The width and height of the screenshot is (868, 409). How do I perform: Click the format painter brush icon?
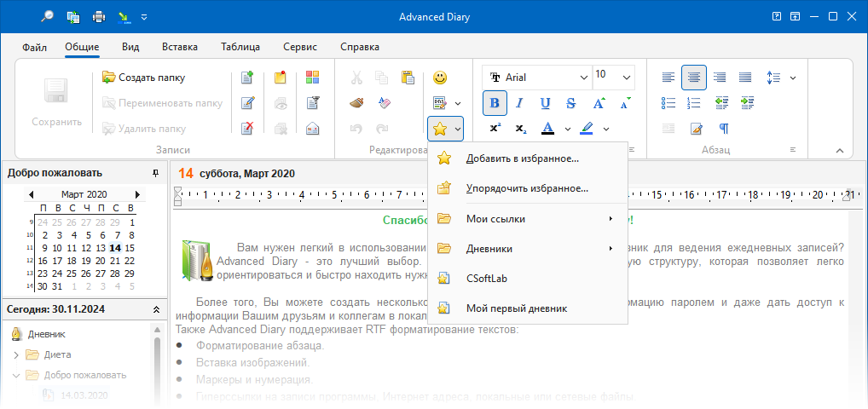tap(356, 103)
